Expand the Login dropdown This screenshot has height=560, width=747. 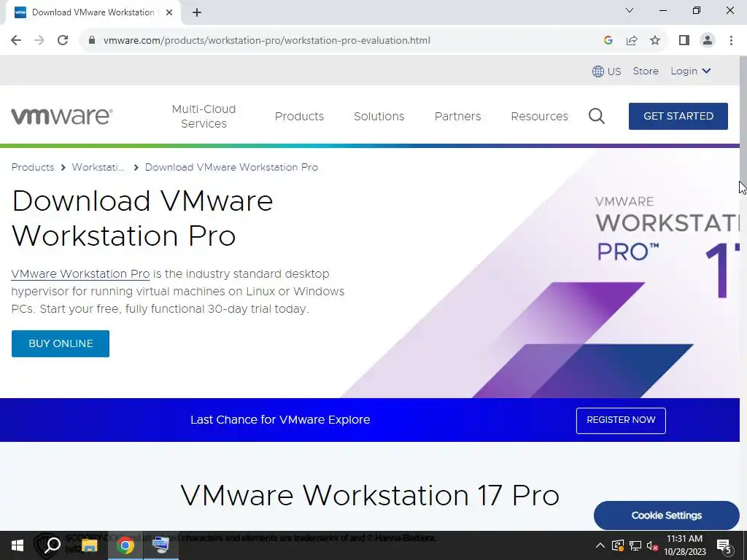pos(691,71)
